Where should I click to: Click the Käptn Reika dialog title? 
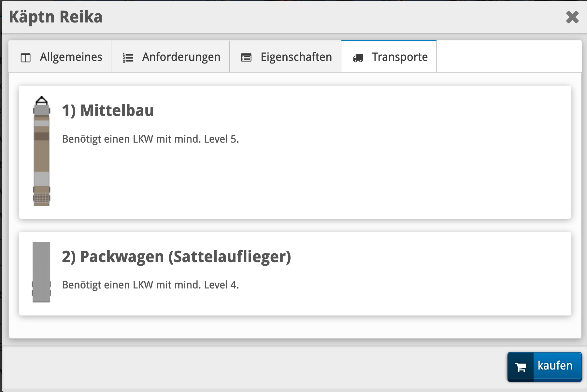(56, 17)
